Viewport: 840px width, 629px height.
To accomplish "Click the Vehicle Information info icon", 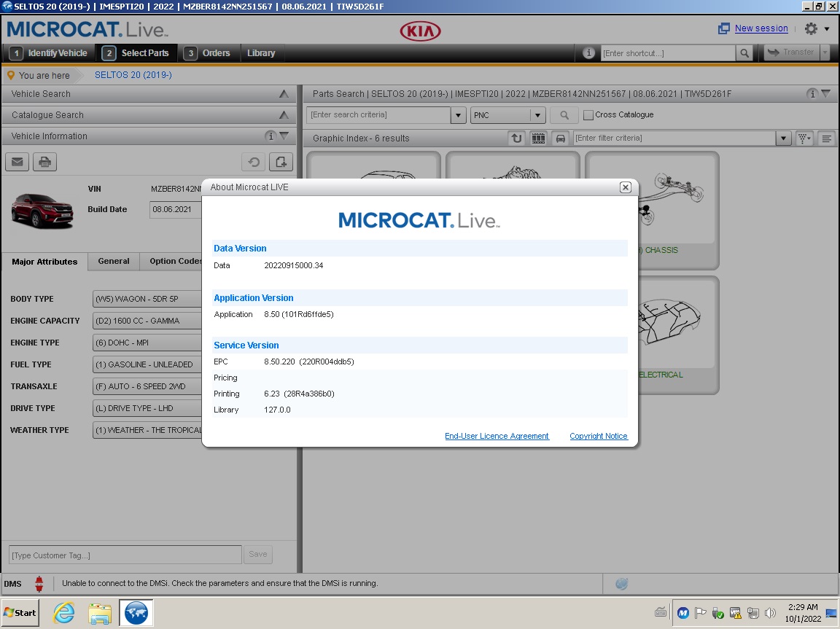I will (271, 136).
